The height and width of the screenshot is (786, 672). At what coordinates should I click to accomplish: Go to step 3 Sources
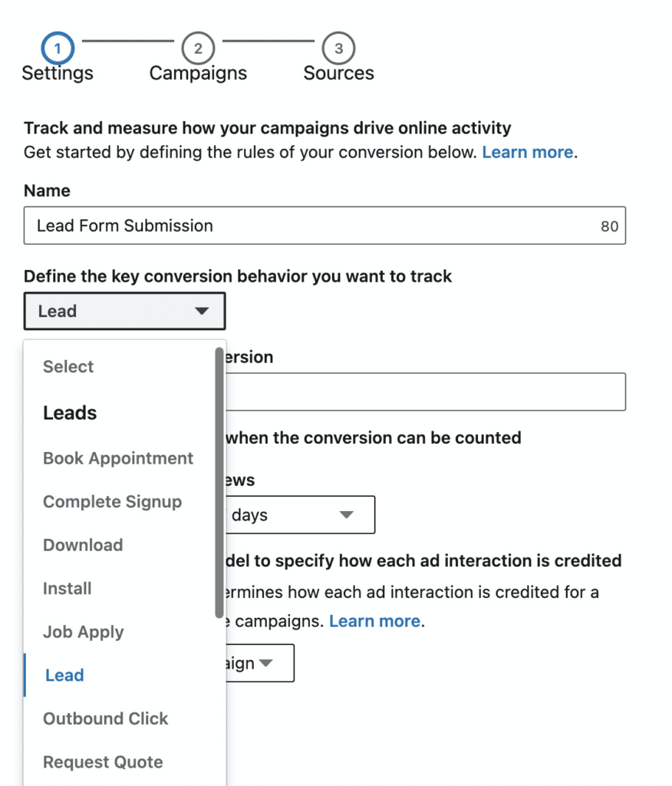pyautogui.click(x=339, y=48)
